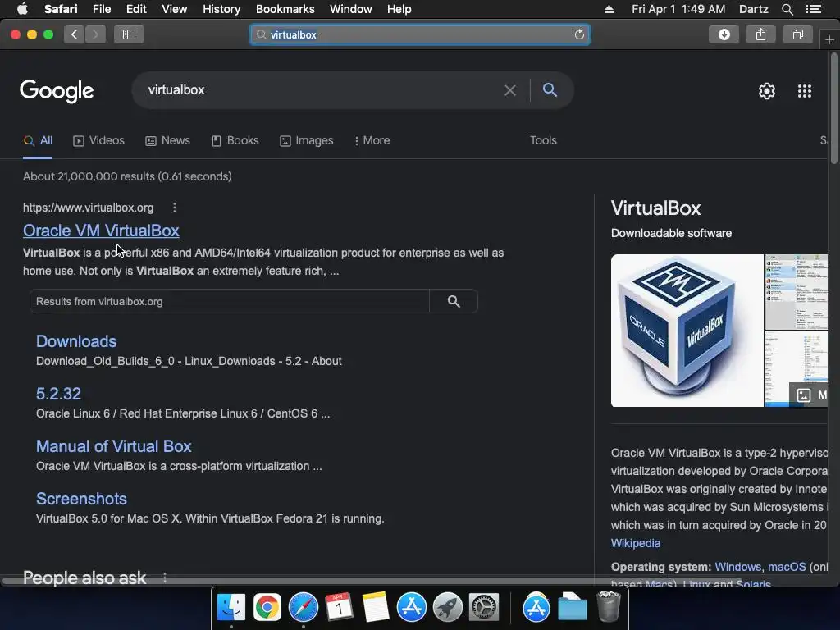Image resolution: width=840 pixels, height=630 pixels.
Task: Click the vertical page scrollbar
Action: point(833,110)
